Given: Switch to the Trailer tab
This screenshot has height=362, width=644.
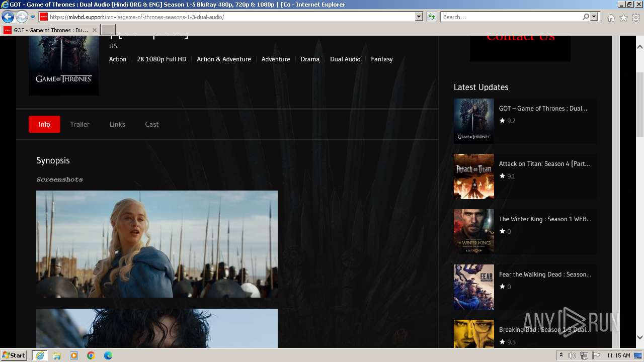Looking at the screenshot, I should pyautogui.click(x=79, y=124).
